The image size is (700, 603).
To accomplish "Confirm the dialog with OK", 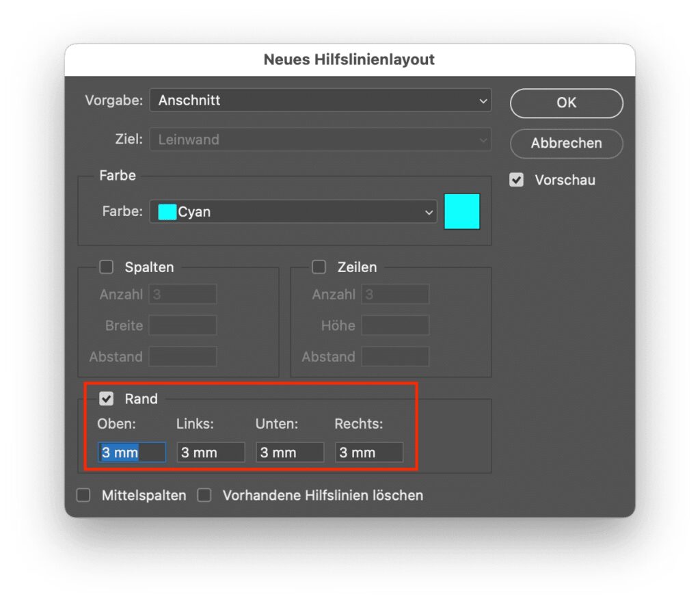I will point(566,103).
